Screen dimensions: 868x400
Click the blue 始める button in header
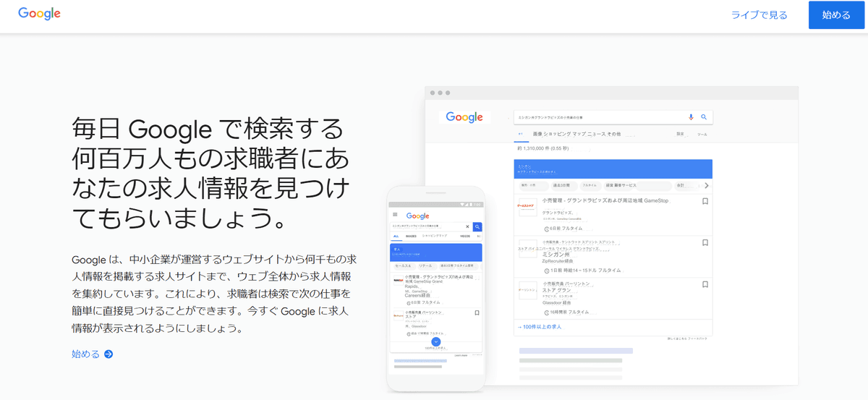tap(836, 14)
